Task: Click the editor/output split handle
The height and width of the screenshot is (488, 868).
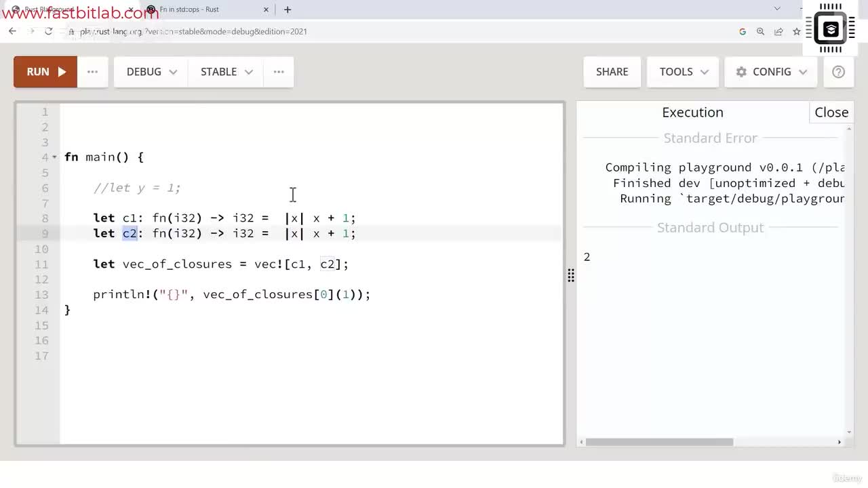Action: (x=571, y=274)
